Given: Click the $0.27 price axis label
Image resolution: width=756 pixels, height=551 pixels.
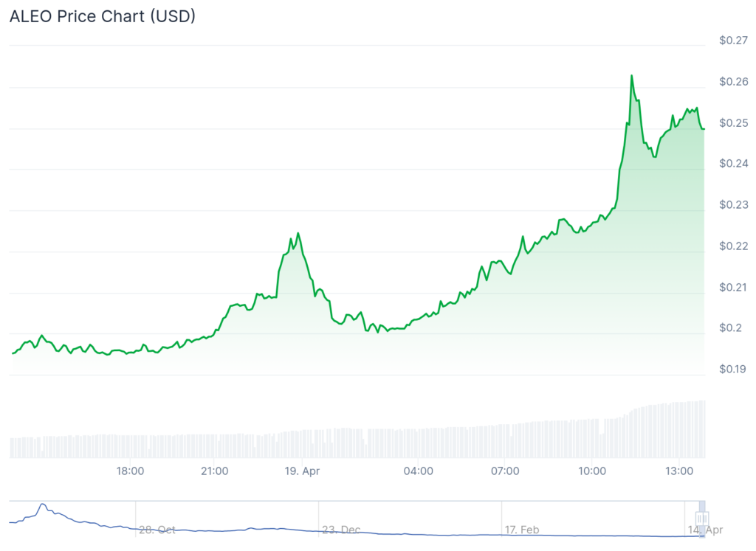Looking at the screenshot, I should coord(734,41).
